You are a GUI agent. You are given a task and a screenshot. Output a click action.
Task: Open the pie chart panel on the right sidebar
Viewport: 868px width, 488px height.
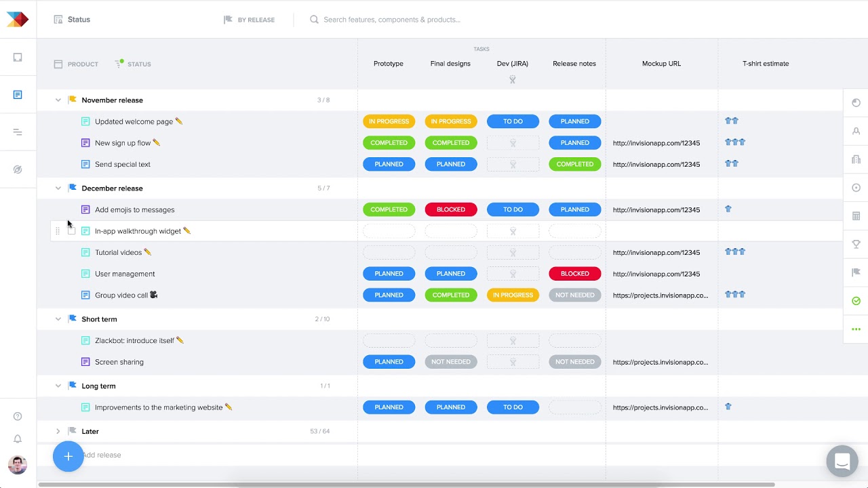(856, 102)
